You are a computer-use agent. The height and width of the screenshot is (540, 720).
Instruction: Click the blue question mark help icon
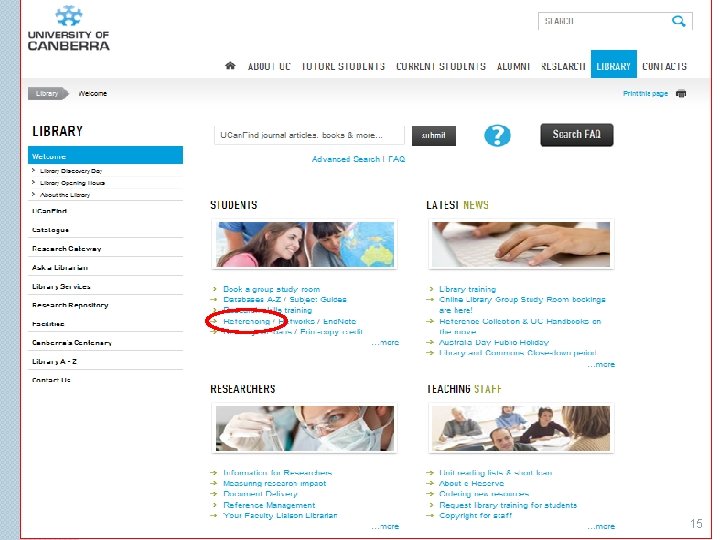point(497,135)
